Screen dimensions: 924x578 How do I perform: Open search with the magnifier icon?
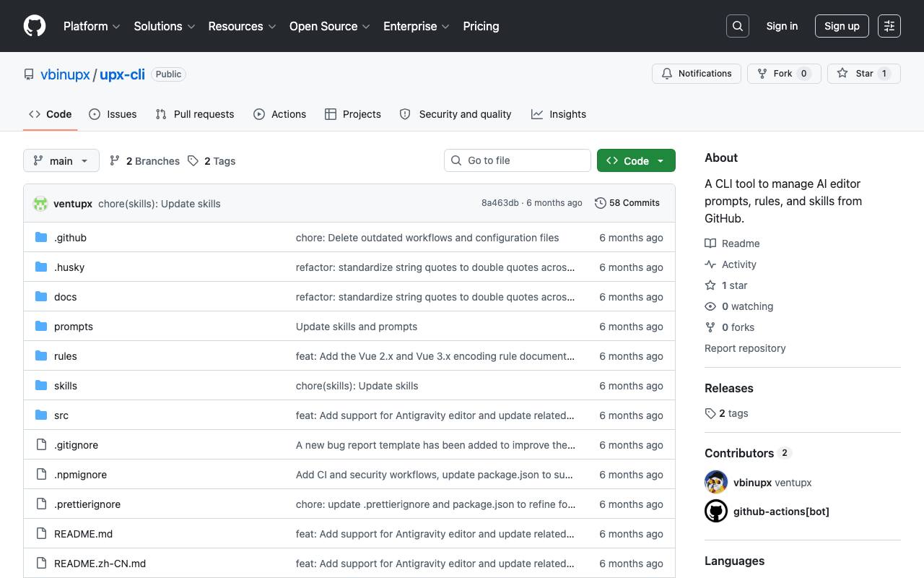(x=738, y=26)
